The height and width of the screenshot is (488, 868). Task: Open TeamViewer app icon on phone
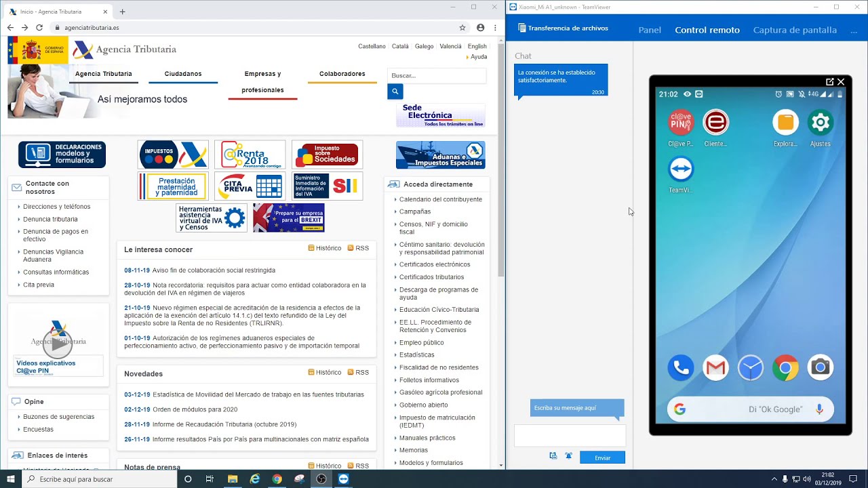coord(681,169)
